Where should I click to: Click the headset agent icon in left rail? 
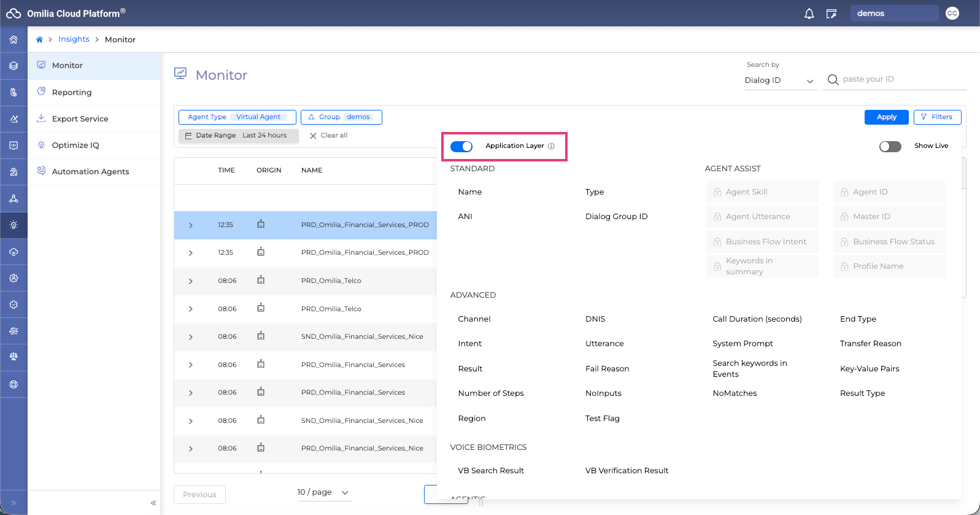click(x=14, y=172)
